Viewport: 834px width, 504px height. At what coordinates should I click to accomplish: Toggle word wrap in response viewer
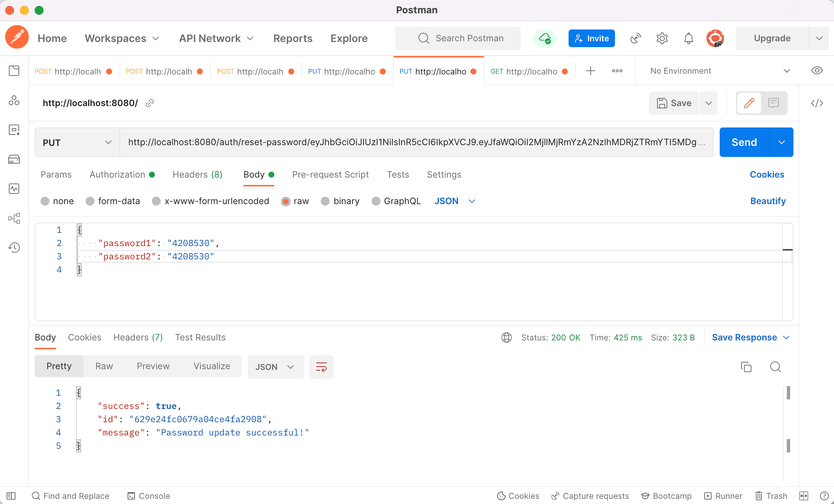tap(321, 367)
